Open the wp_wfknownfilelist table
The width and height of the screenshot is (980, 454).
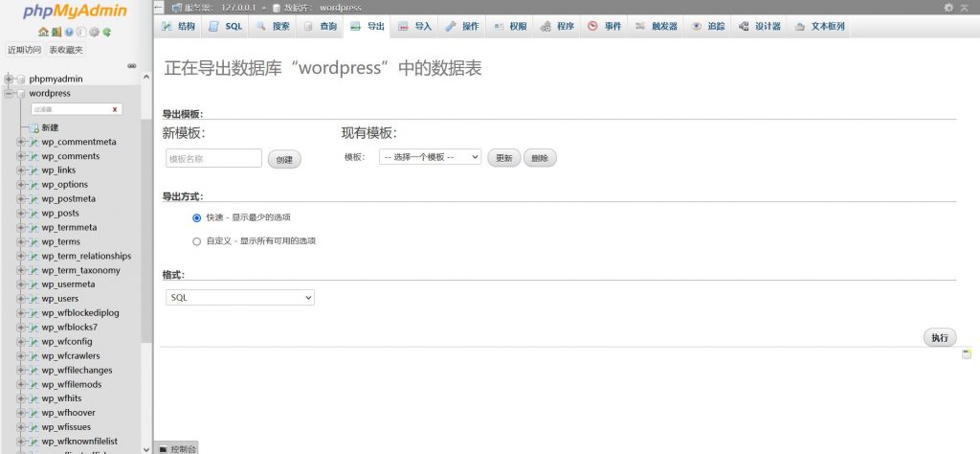[x=79, y=441]
